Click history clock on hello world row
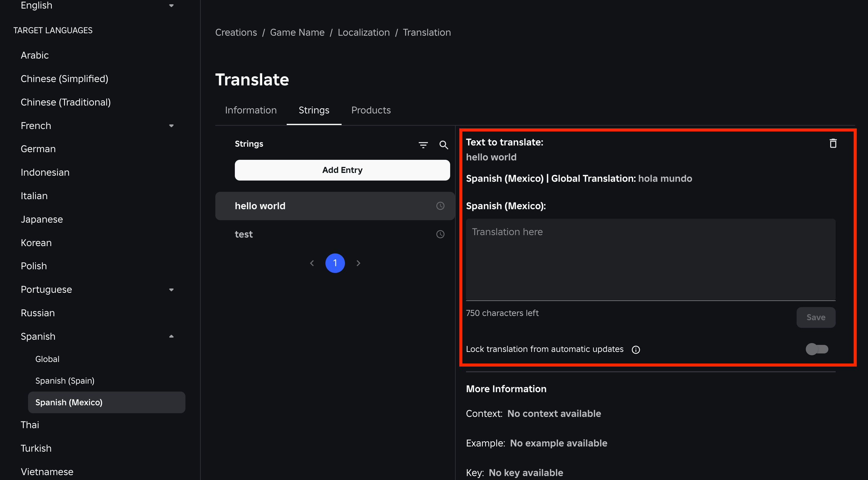The height and width of the screenshot is (480, 868). pyautogui.click(x=440, y=206)
